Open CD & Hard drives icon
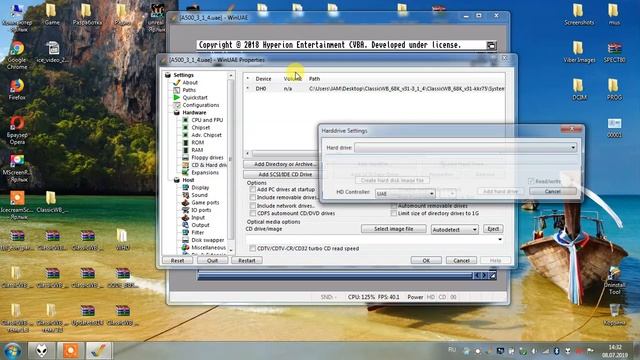Image resolution: width=640 pixels, height=360 pixels. pos(185,165)
